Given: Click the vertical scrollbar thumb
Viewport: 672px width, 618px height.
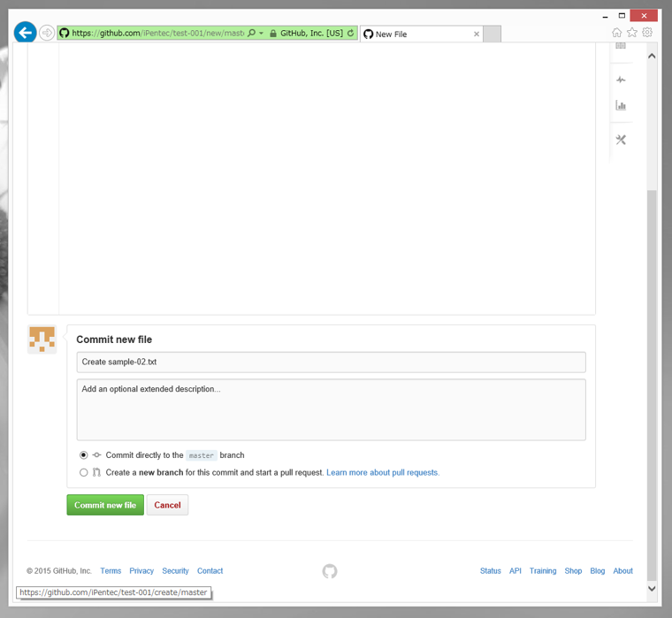Looking at the screenshot, I should 652,385.
